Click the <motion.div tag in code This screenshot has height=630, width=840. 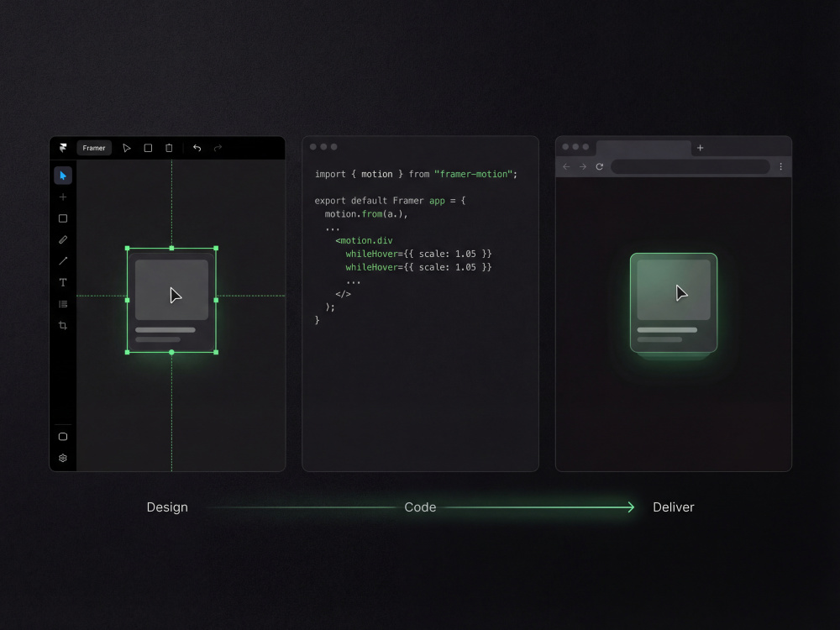(365, 240)
